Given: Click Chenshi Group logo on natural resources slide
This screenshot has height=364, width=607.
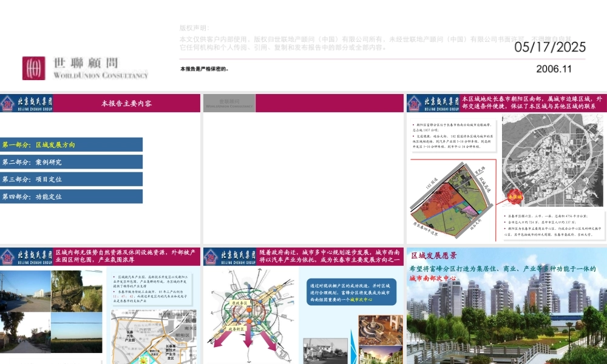Looking at the screenshot, I should pos(27,257).
